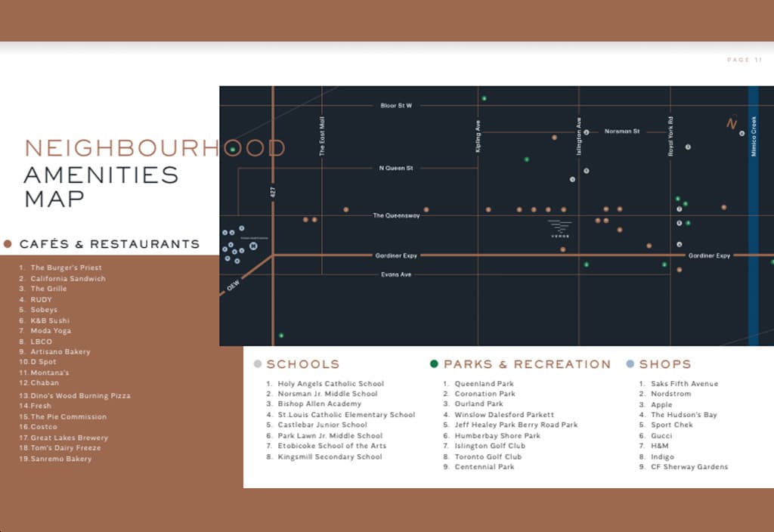This screenshot has height=532, width=774.
Task: Click the north compass N marker
Action: point(732,122)
